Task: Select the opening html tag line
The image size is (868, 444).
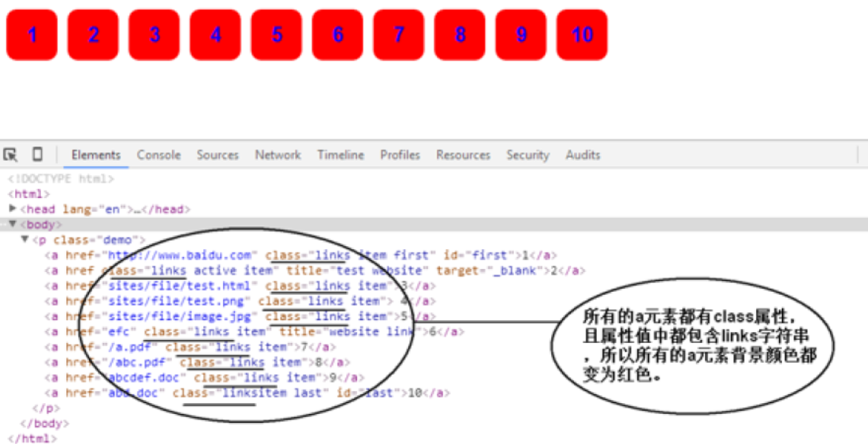Action: pos(29,194)
